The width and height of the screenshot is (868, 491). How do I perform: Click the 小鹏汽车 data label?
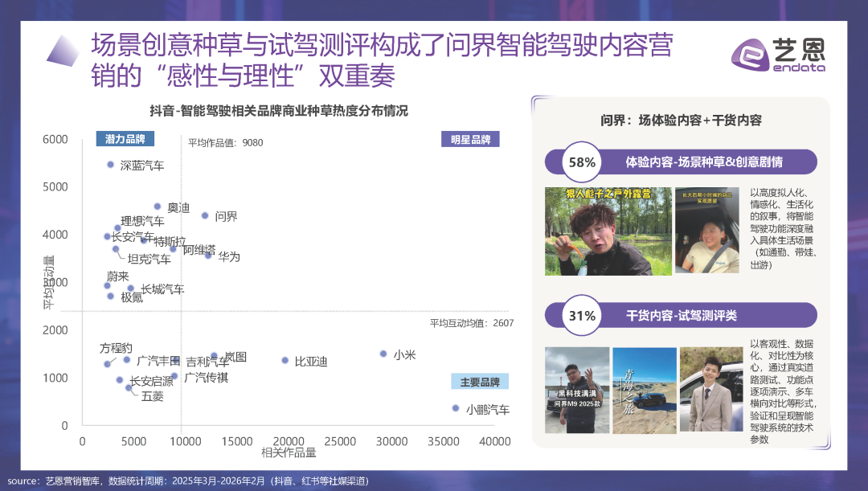487,410
